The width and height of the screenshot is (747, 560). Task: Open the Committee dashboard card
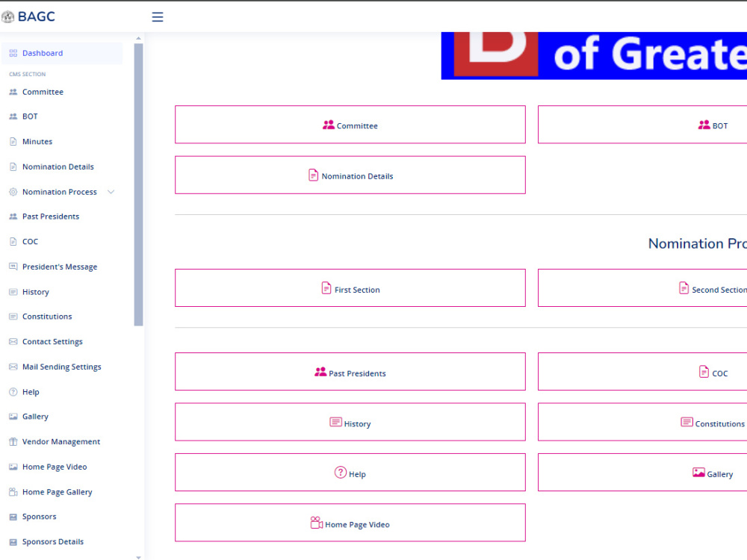(350, 124)
